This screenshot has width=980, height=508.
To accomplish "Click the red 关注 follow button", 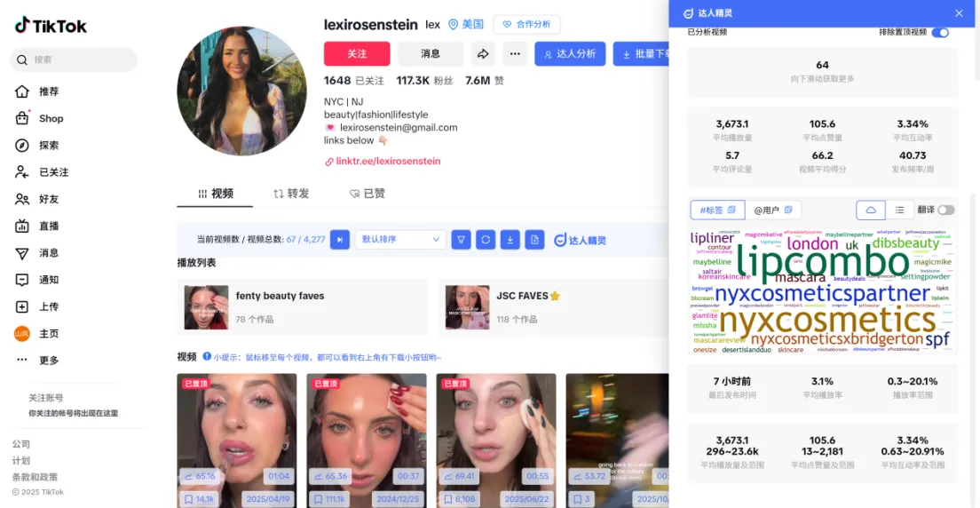I will 357,54.
